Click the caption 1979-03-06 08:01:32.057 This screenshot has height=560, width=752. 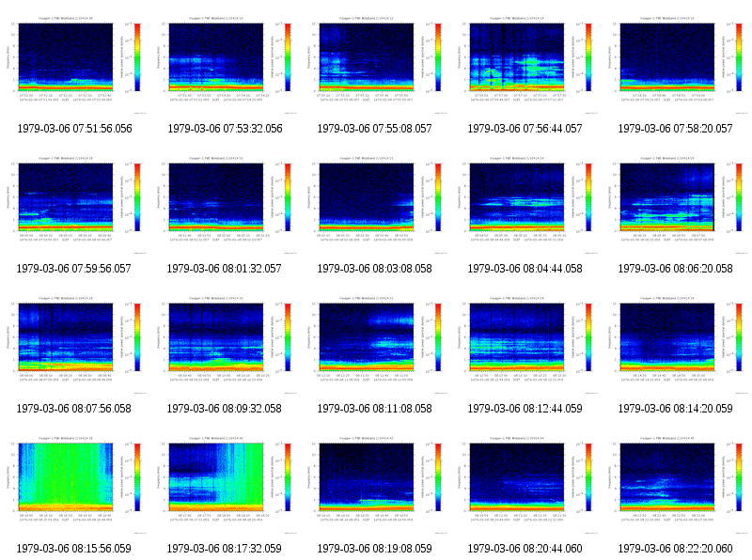point(224,269)
